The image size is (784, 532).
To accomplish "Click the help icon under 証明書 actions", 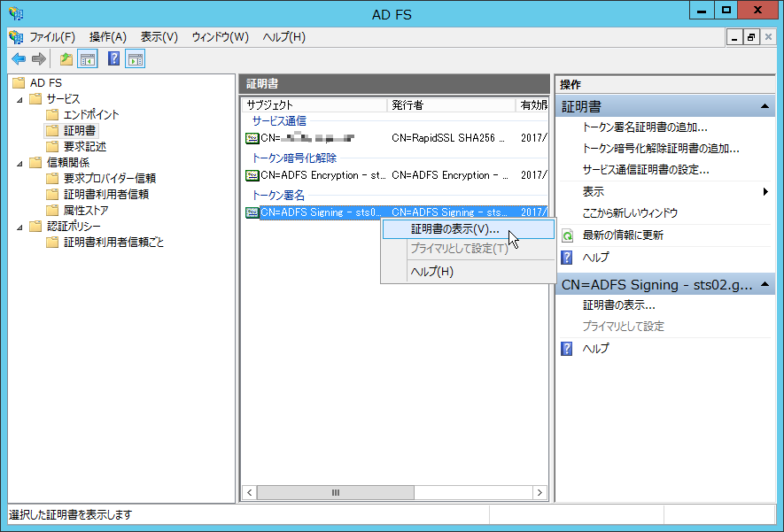I will click(566, 258).
